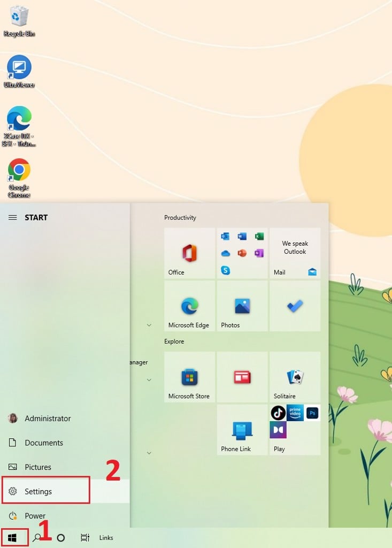The image size is (392, 548).
Task: Open the red News tile
Action: 242,377
